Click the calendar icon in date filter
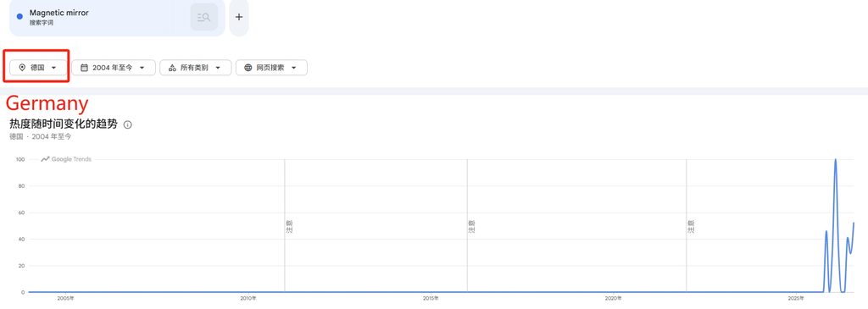This screenshot has width=868, height=309. pos(84,68)
